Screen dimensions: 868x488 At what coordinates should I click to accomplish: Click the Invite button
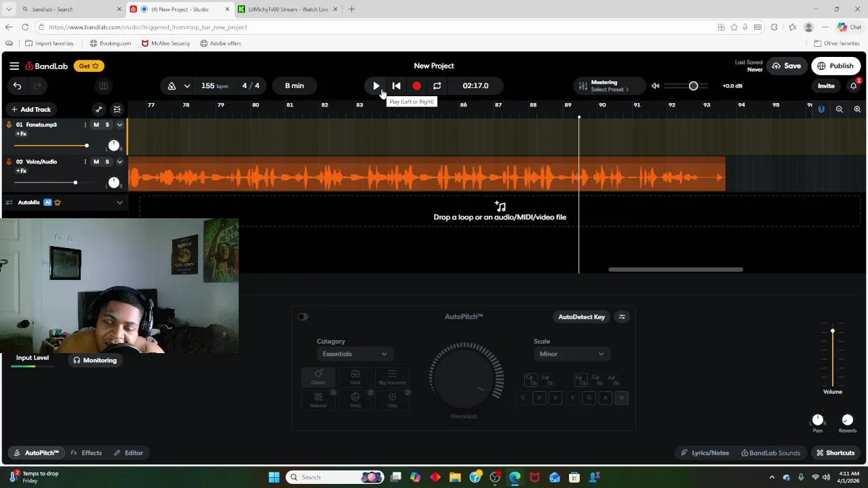pyautogui.click(x=826, y=86)
